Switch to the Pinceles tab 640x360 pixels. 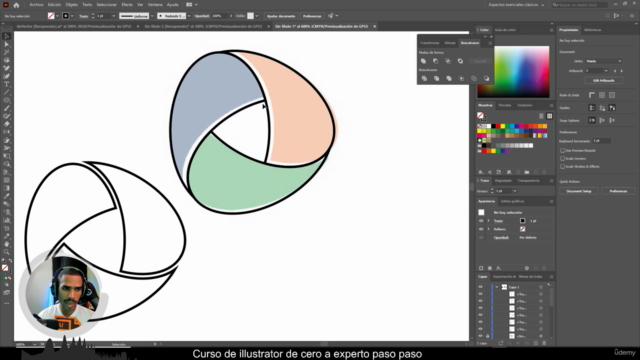point(505,105)
